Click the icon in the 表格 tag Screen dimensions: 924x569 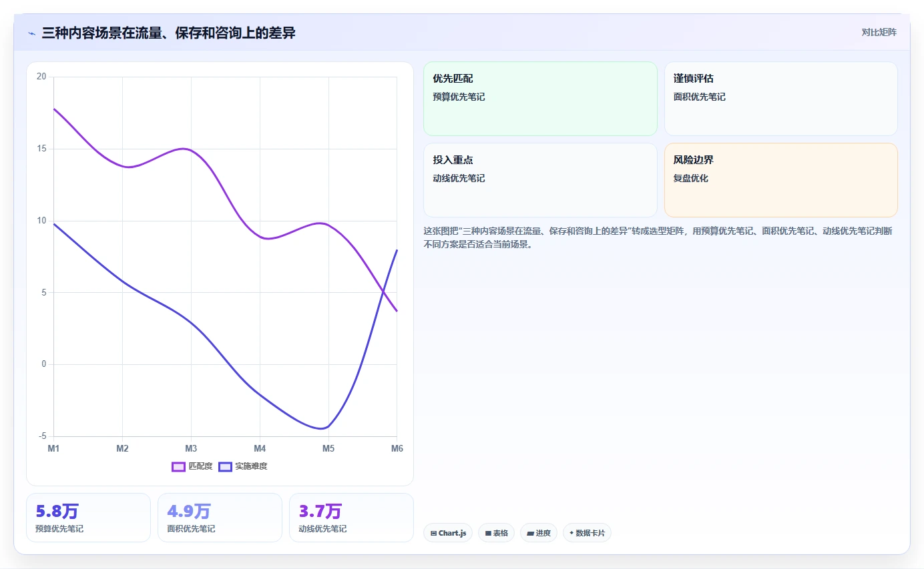pos(488,533)
